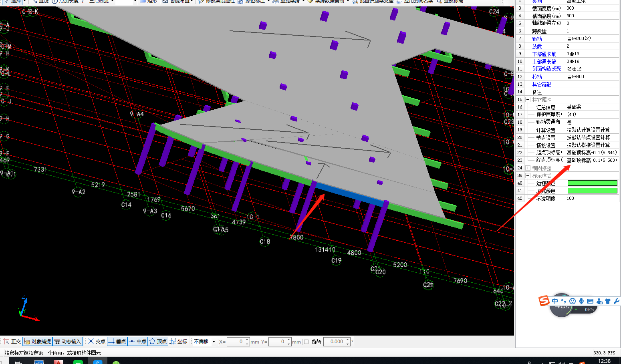
Task: Open the Sogou skin shirt icon
Action: pyautogui.click(x=608, y=301)
